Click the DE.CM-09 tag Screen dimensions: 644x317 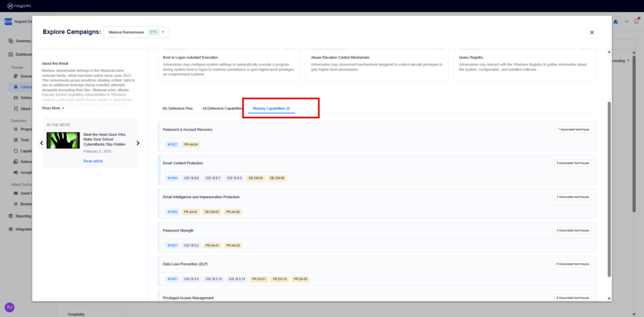click(277, 178)
